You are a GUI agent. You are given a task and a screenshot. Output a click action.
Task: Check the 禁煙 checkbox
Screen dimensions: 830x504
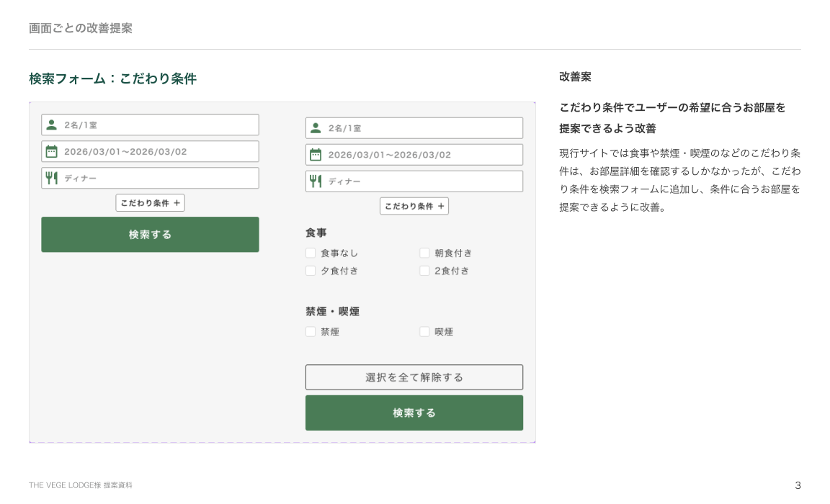[311, 332]
